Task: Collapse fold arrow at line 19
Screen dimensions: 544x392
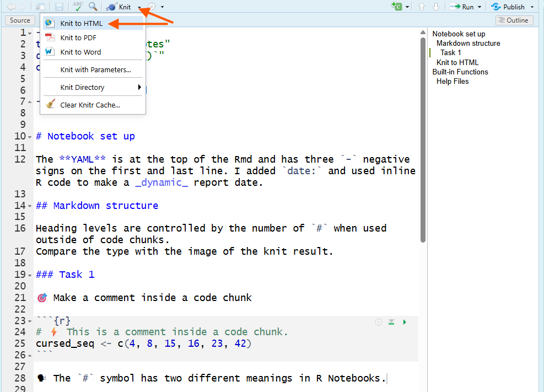Action: (30, 276)
